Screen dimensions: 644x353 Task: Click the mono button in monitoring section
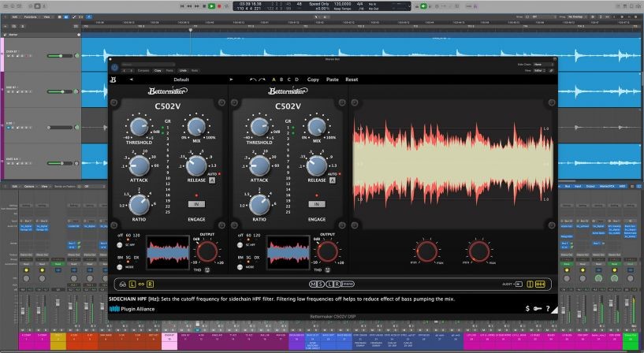[x=348, y=283]
